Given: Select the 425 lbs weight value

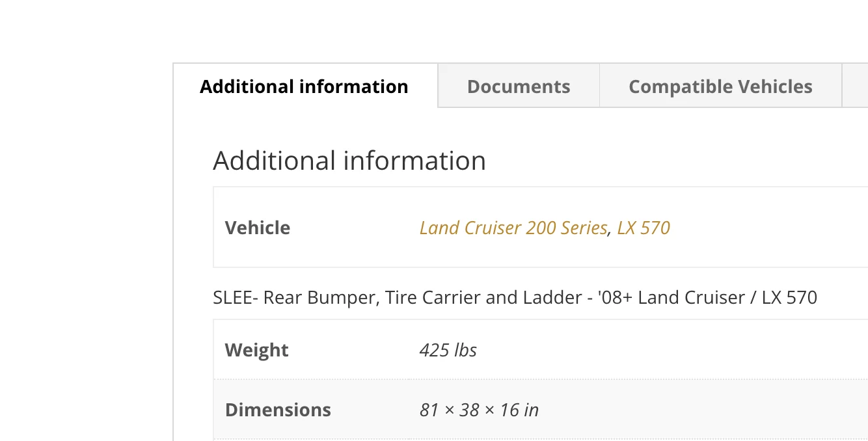Looking at the screenshot, I should (448, 350).
